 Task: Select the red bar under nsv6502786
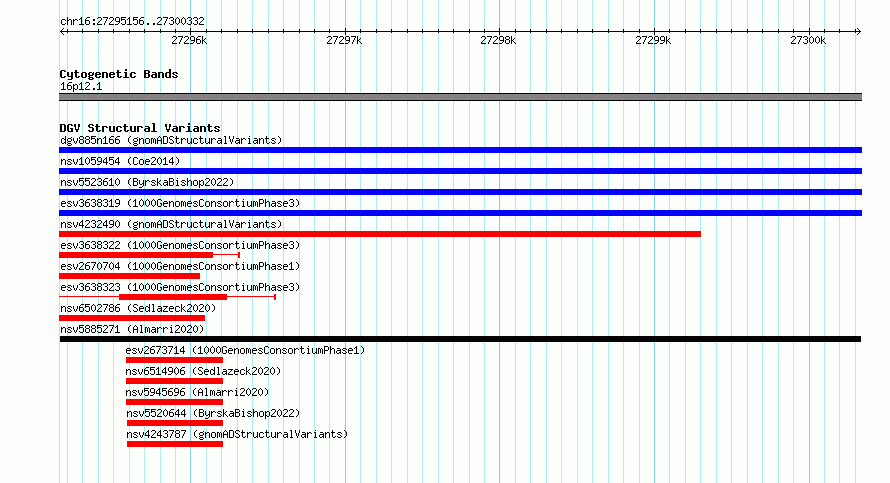pyautogui.click(x=132, y=318)
